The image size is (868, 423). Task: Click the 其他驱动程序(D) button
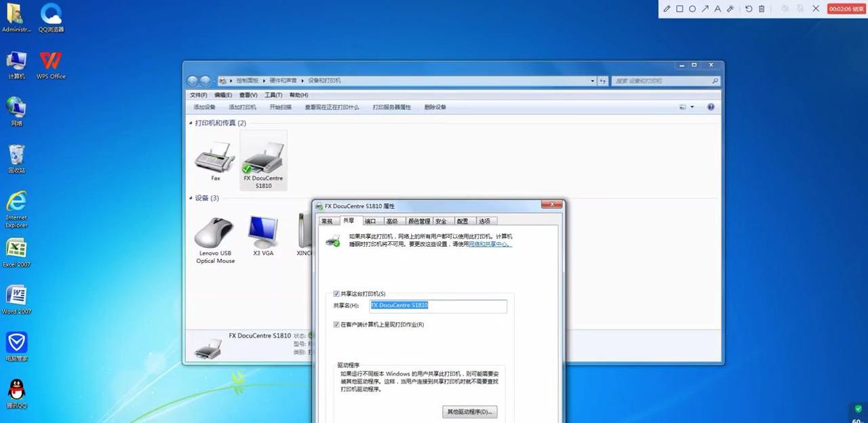click(x=469, y=411)
